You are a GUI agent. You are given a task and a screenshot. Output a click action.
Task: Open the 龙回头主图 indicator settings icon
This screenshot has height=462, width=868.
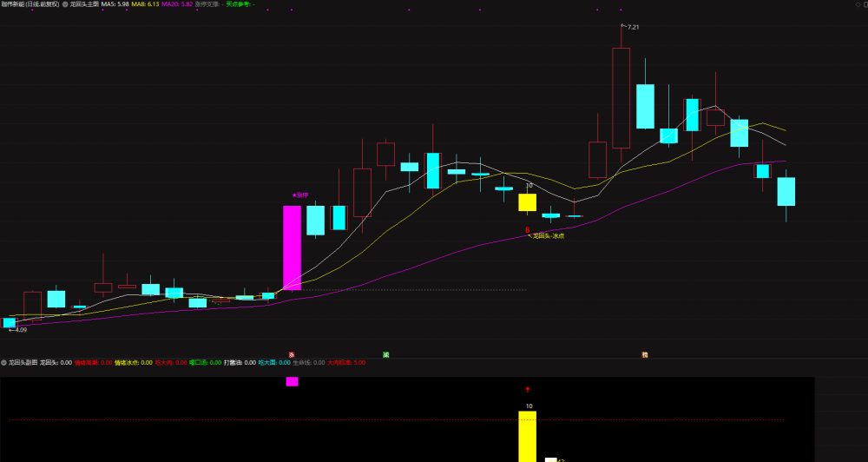[x=65, y=3]
